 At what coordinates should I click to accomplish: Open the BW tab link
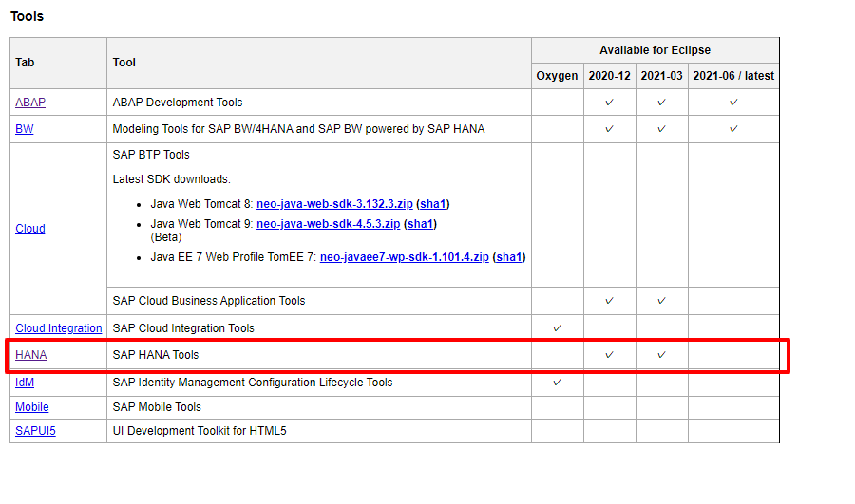[x=25, y=129]
